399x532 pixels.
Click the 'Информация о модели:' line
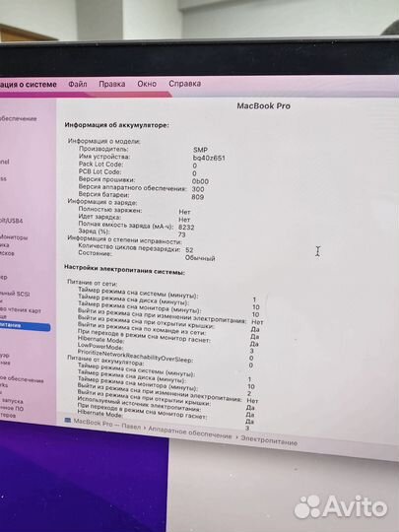(104, 141)
